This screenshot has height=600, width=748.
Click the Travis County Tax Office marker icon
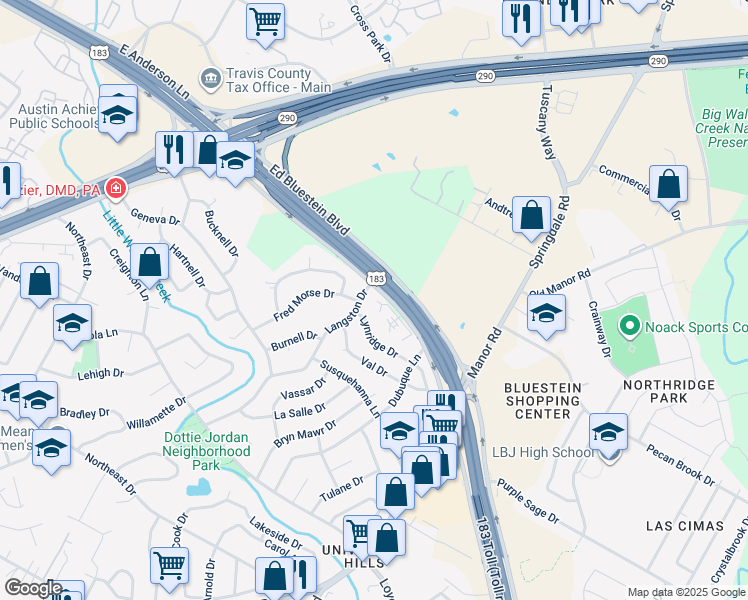210,80
